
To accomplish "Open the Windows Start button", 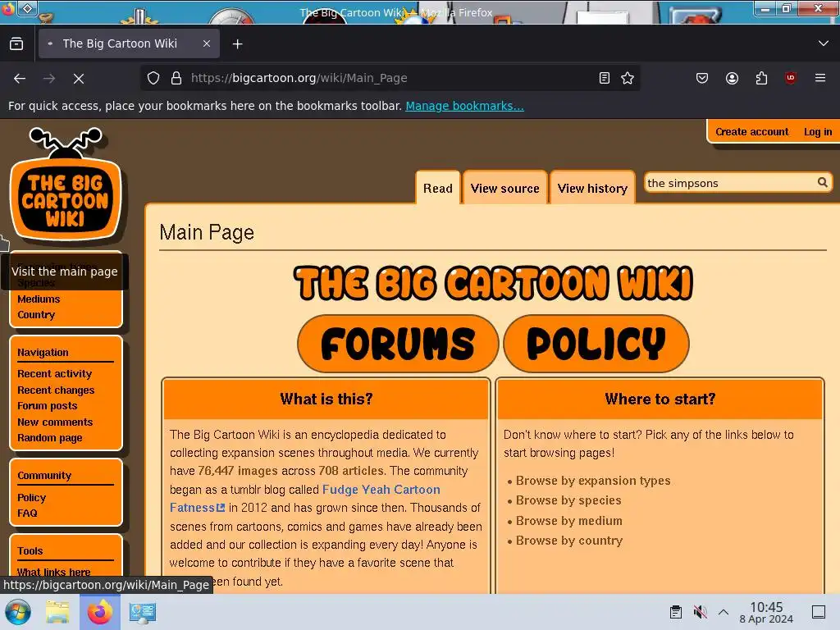I will tap(17, 612).
